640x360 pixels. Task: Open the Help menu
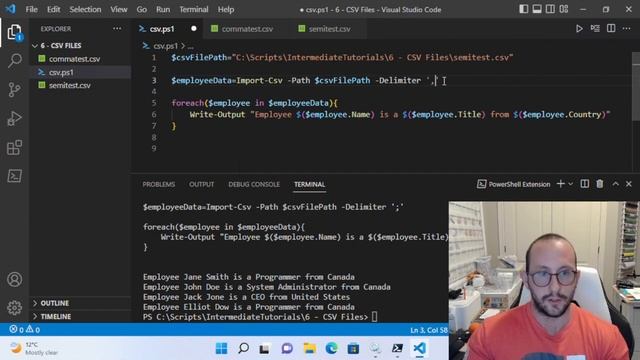[226, 9]
